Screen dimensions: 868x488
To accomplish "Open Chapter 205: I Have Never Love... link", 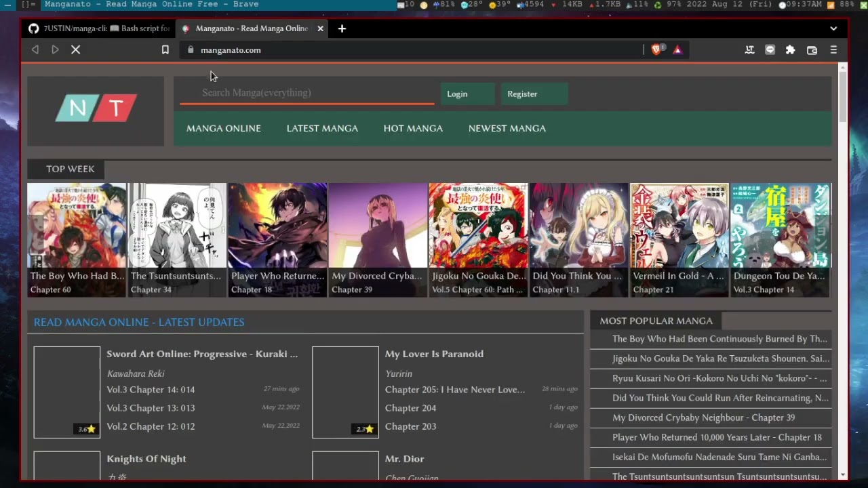I will coord(455,390).
